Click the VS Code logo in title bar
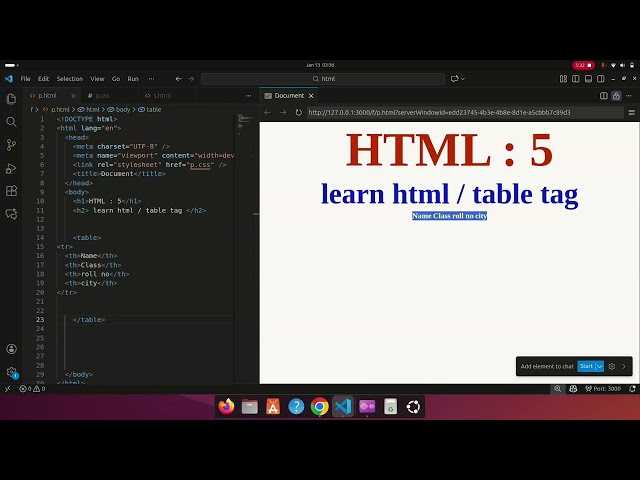Image resolution: width=640 pixels, height=480 pixels. point(9,79)
